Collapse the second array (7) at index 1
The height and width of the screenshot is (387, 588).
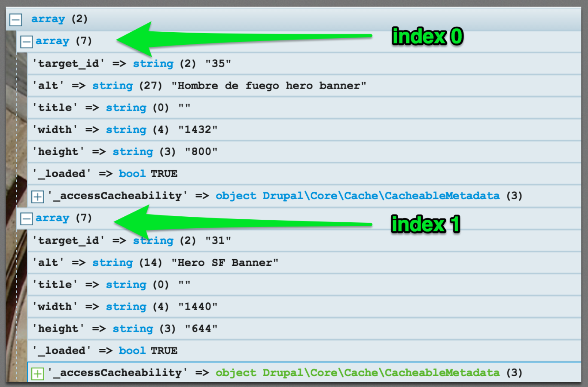[x=26, y=218]
